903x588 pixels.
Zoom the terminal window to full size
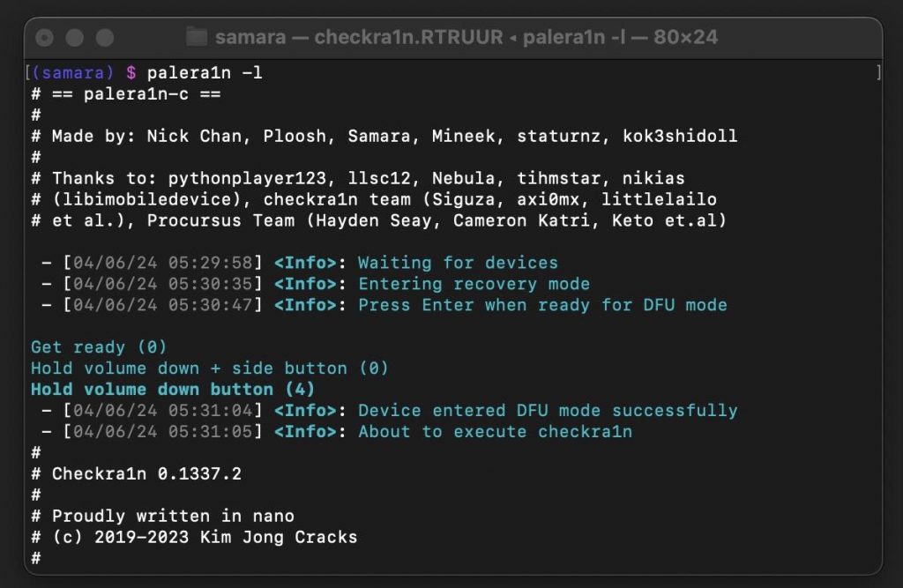tap(105, 38)
